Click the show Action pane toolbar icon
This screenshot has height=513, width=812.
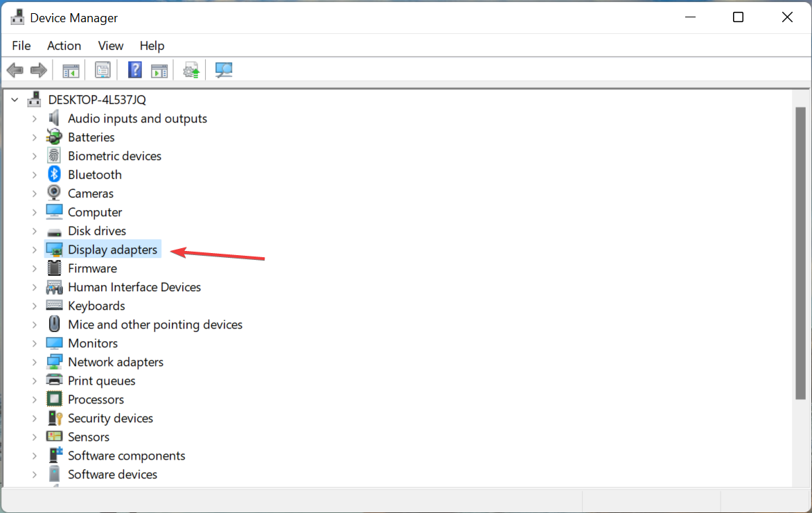(159, 69)
